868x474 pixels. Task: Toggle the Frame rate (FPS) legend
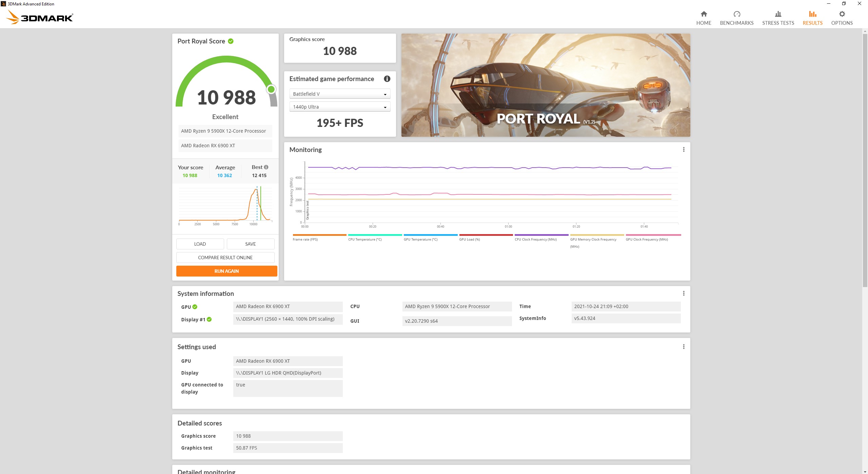pyautogui.click(x=319, y=237)
